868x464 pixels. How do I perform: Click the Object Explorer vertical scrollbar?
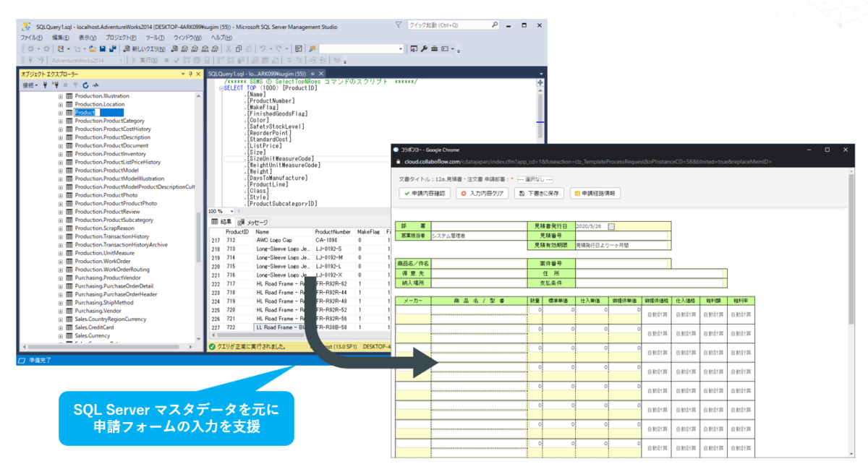pyautogui.click(x=199, y=217)
